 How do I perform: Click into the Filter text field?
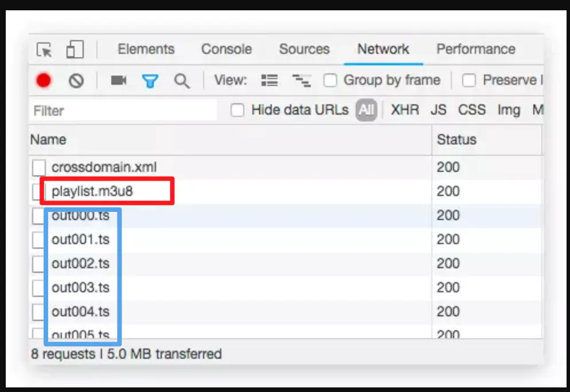[x=123, y=111]
